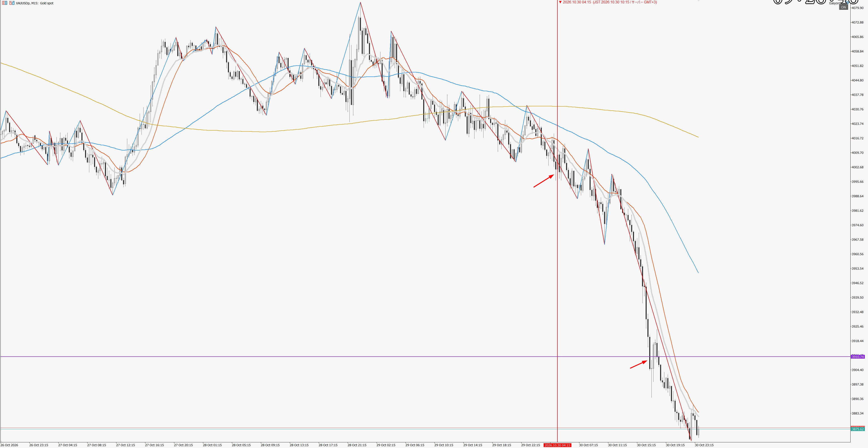Click the 3883.34 price scale label
Image resolution: width=868 pixels, height=448 pixels.
pyautogui.click(x=858, y=413)
